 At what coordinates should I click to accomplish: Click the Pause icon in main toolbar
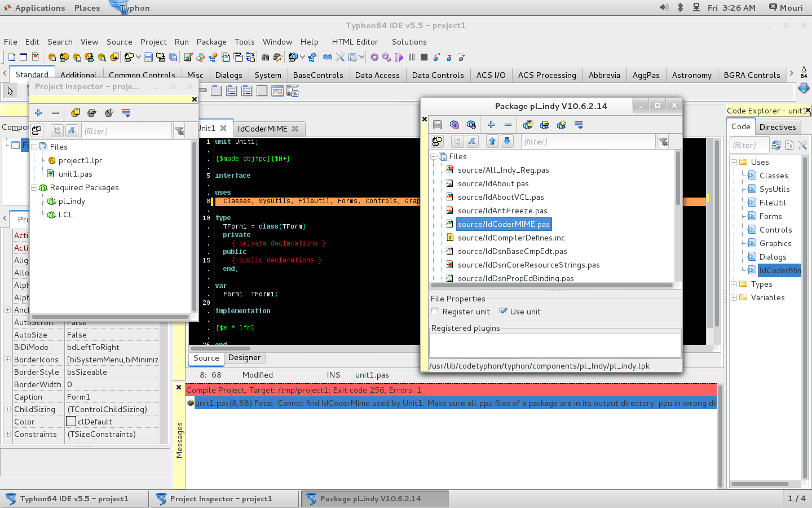[x=412, y=57]
